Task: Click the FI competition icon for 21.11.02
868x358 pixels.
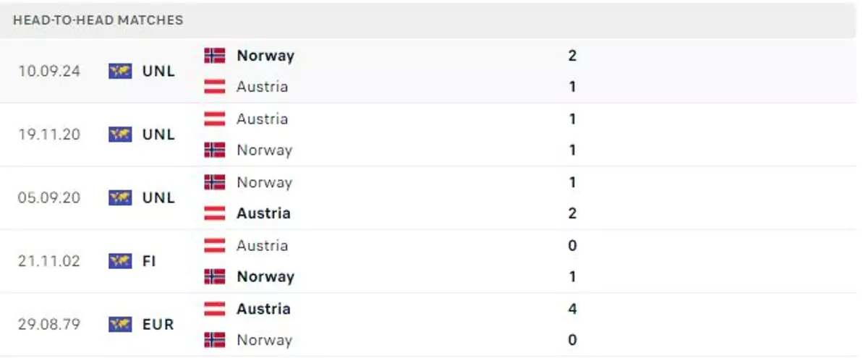Action: pyautogui.click(x=120, y=261)
